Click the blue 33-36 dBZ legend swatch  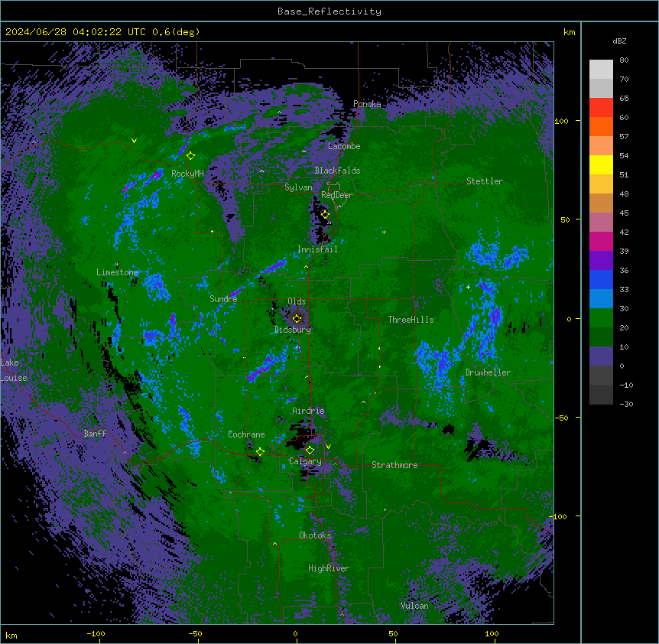click(601, 279)
